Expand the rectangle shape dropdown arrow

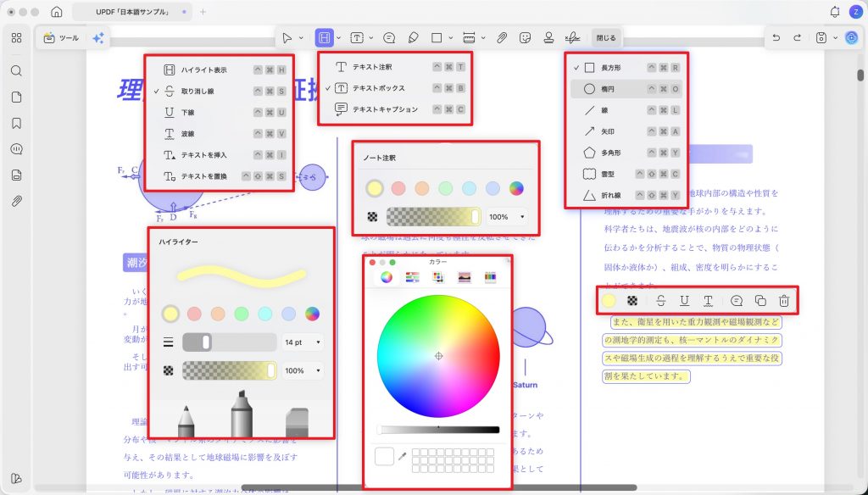451,37
